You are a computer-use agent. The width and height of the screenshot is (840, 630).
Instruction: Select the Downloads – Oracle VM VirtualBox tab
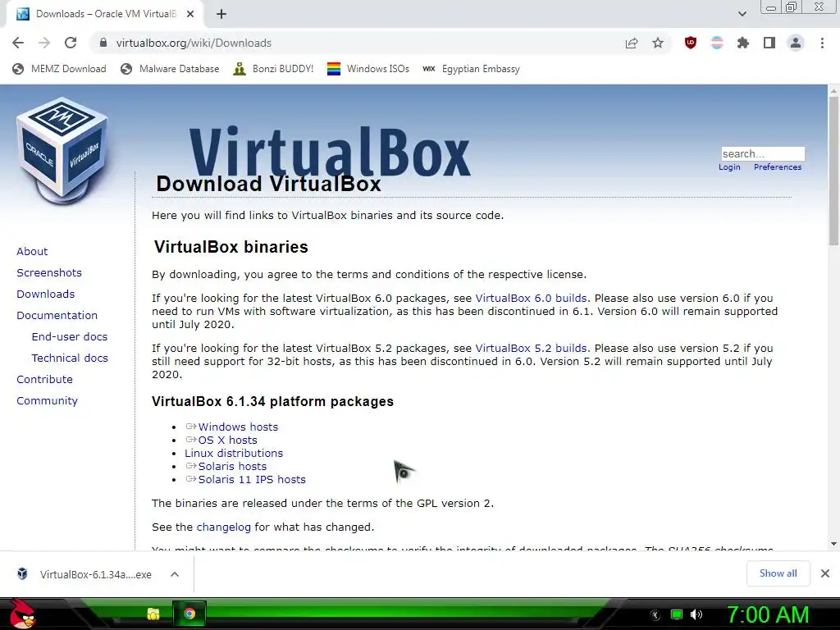pyautogui.click(x=104, y=14)
